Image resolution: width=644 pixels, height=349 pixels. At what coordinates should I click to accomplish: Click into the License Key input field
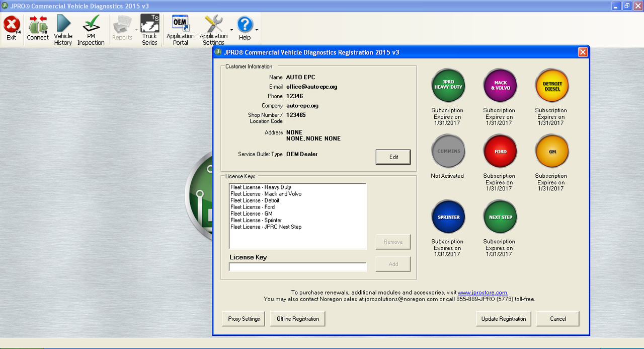pyautogui.click(x=298, y=267)
